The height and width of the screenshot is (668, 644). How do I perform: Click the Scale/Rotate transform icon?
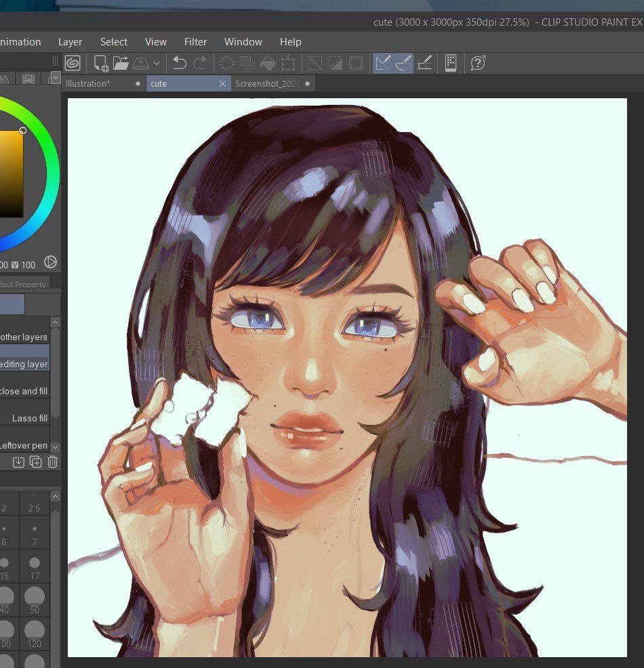288,64
